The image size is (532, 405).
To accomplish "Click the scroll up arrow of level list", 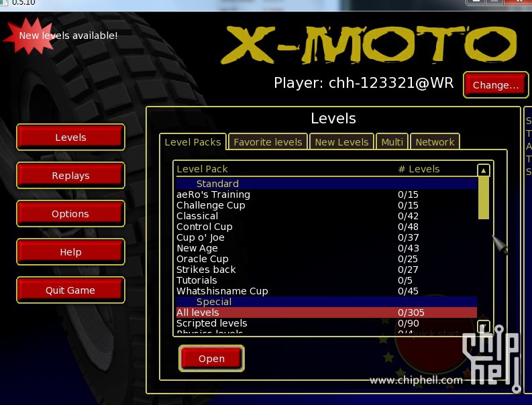I will (483, 170).
